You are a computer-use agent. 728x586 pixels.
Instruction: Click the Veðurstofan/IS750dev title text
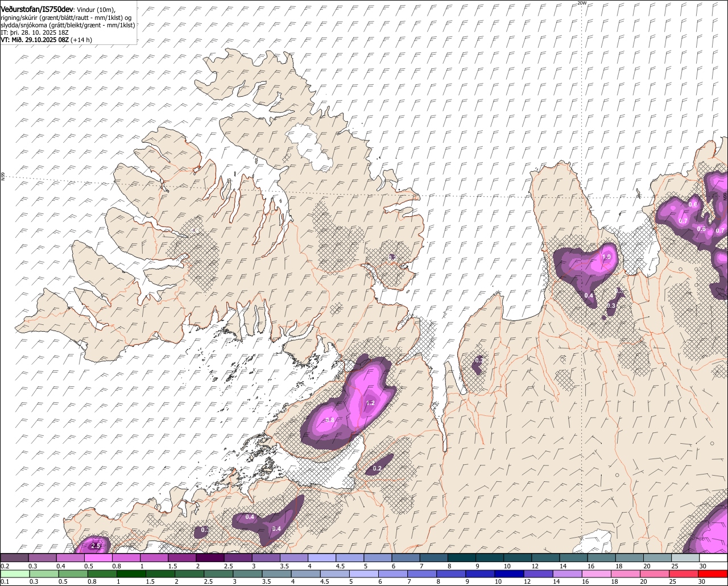pyautogui.click(x=36, y=9)
